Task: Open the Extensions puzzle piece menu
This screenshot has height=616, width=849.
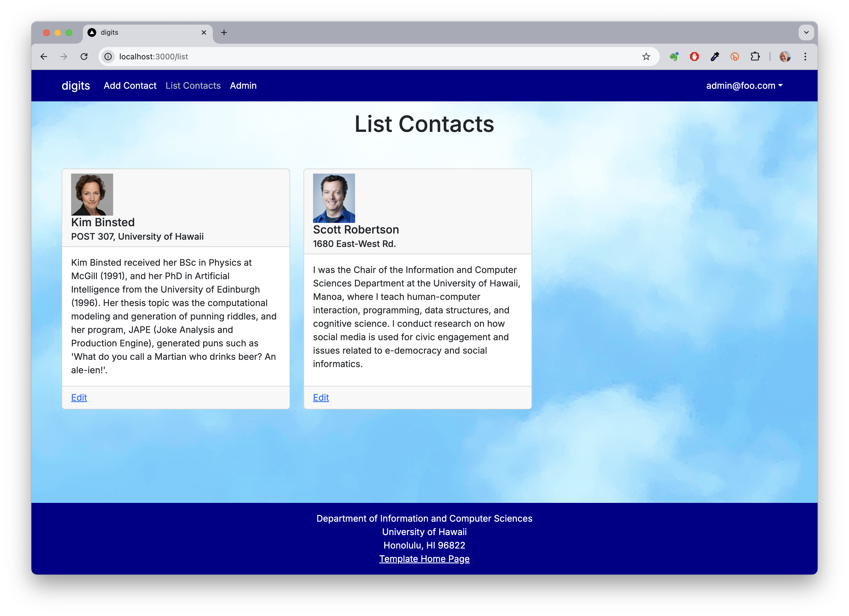Action: pyautogui.click(x=755, y=57)
